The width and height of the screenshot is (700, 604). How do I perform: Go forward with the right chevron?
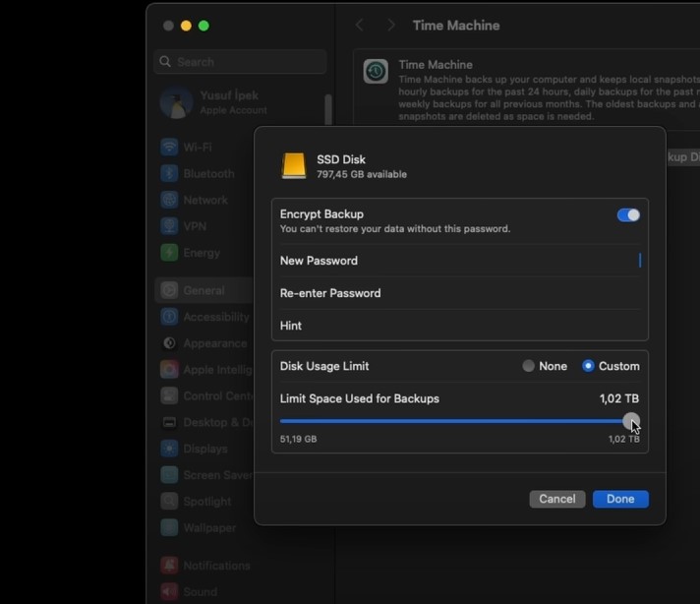pyautogui.click(x=390, y=26)
